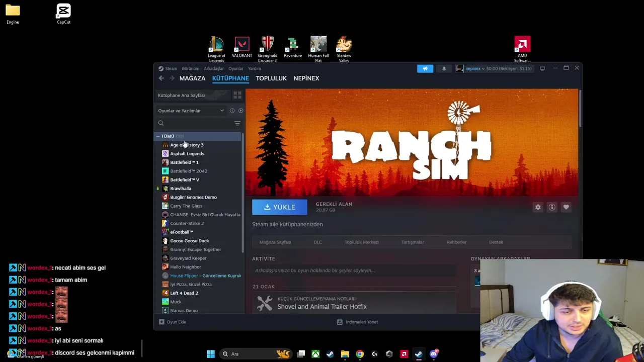Go to the MAĞAZA tab

tap(192, 78)
